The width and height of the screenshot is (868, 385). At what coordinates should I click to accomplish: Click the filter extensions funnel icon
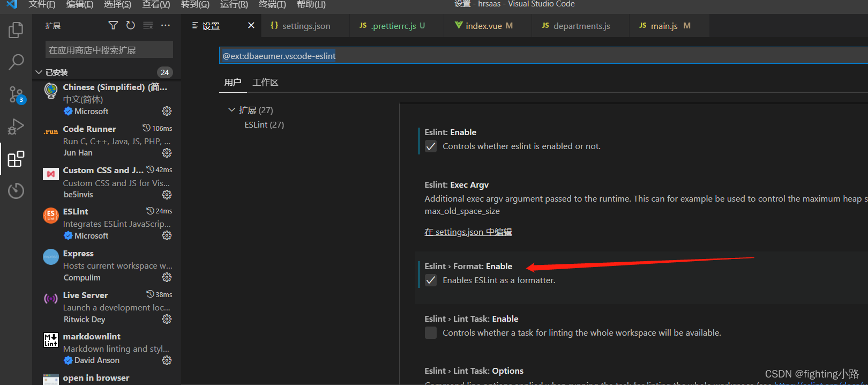pos(113,25)
